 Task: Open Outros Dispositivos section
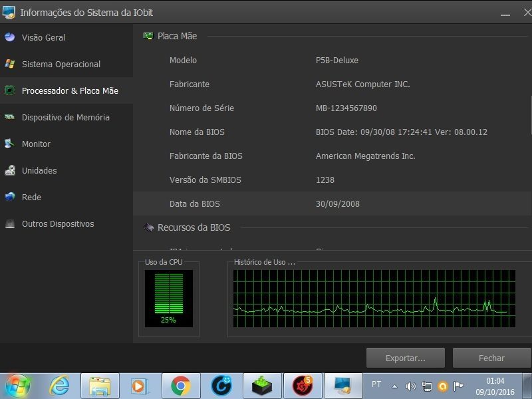58,224
